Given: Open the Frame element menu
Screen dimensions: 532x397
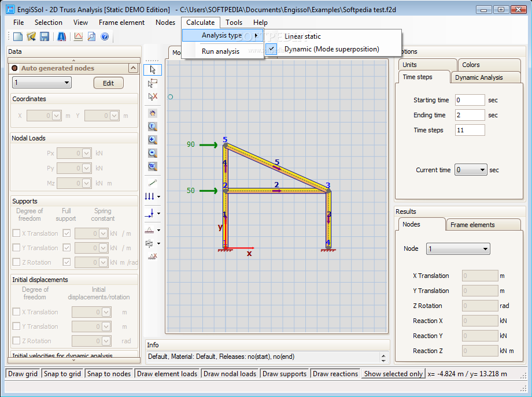Looking at the screenshot, I should [121, 23].
